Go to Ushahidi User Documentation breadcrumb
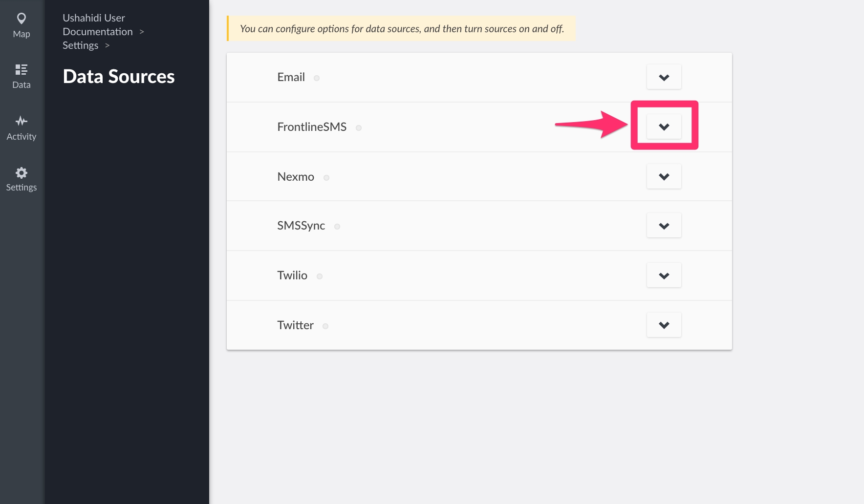This screenshot has width=864, height=504. (97, 25)
